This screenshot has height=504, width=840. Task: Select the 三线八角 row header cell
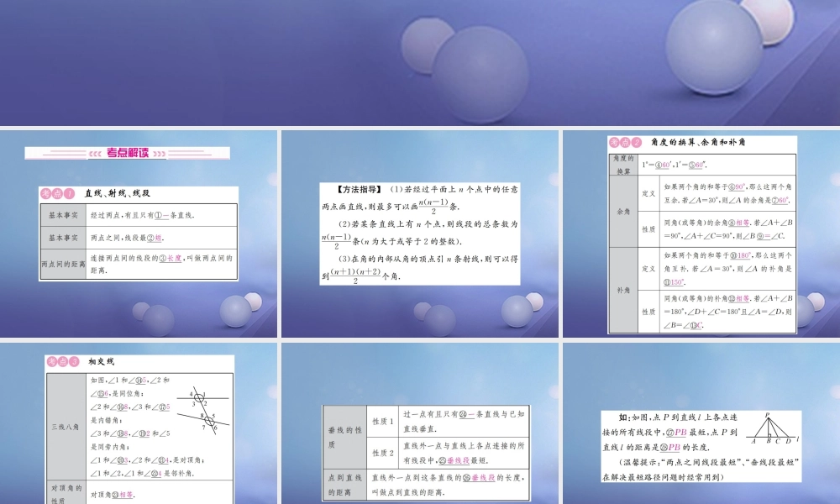point(65,427)
